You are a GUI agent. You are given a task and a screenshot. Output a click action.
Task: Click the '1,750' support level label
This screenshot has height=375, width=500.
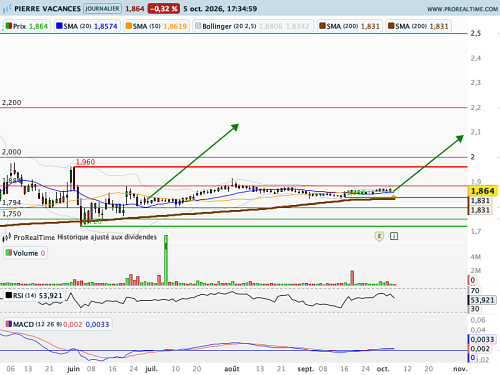pyautogui.click(x=11, y=214)
